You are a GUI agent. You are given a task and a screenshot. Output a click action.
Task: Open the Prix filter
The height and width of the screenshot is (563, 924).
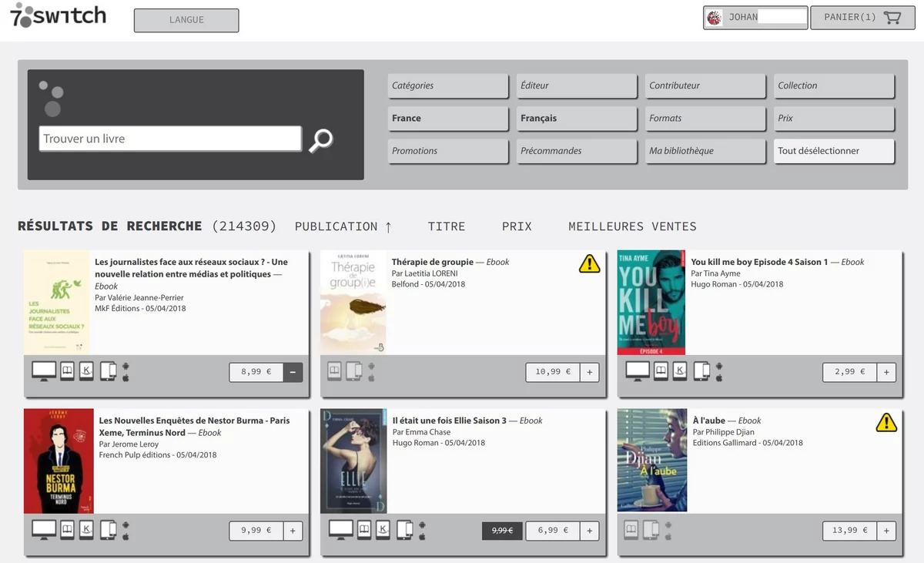834,119
